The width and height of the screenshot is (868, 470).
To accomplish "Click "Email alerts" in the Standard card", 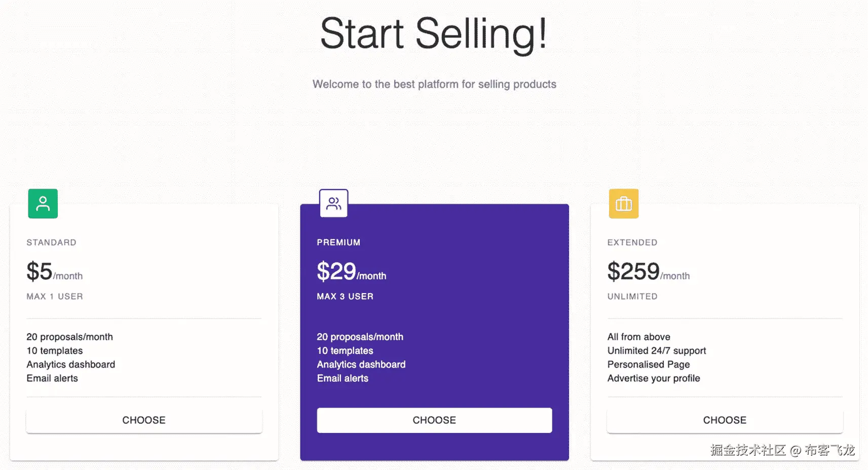I will point(52,378).
